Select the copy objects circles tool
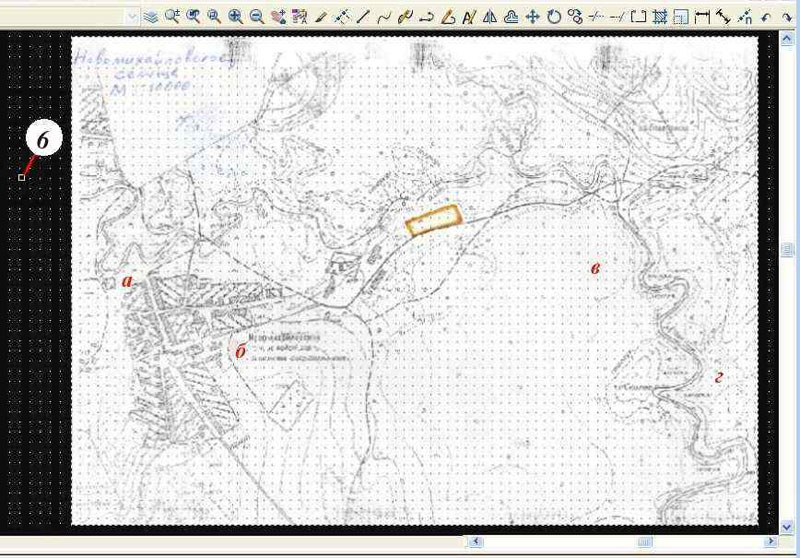The height and width of the screenshot is (558, 800). (x=575, y=17)
